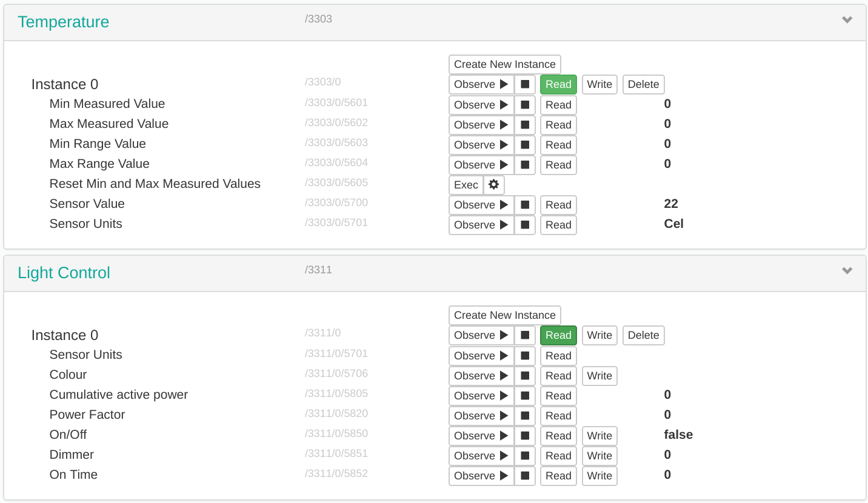Start Observe on Temperature Sensor Units
The image size is (868, 503).
coord(482,225)
